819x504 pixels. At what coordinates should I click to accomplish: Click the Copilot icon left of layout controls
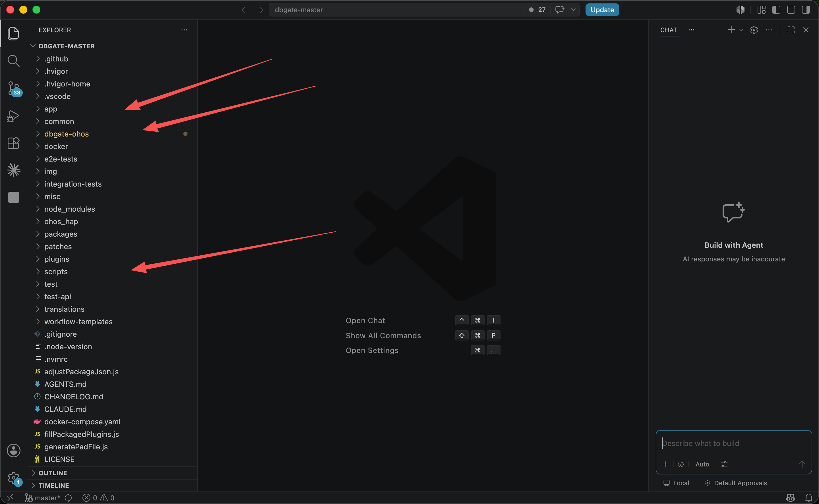(740, 10)
